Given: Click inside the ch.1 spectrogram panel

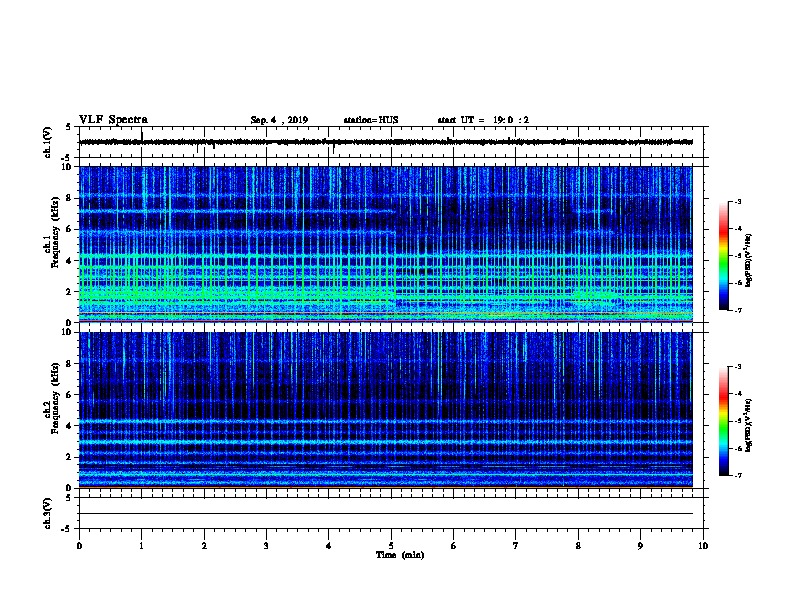Looking at the screenshot, I should click(x=386, y=244).
